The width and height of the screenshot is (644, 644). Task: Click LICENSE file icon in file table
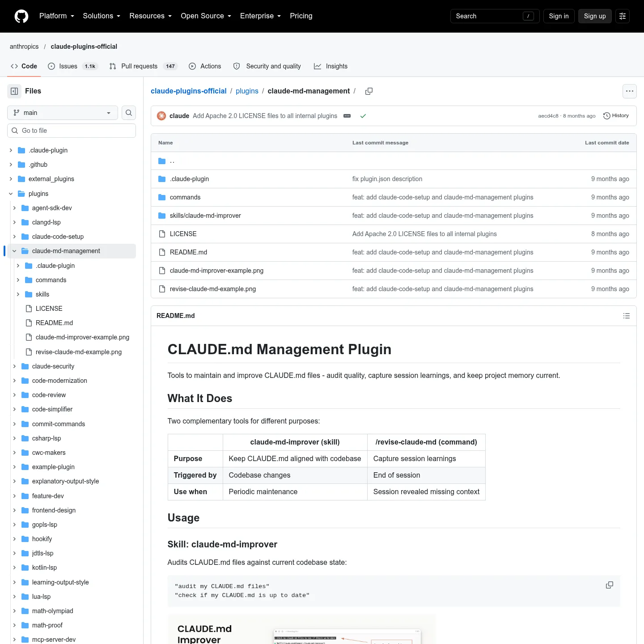click(x=162, y=234)
